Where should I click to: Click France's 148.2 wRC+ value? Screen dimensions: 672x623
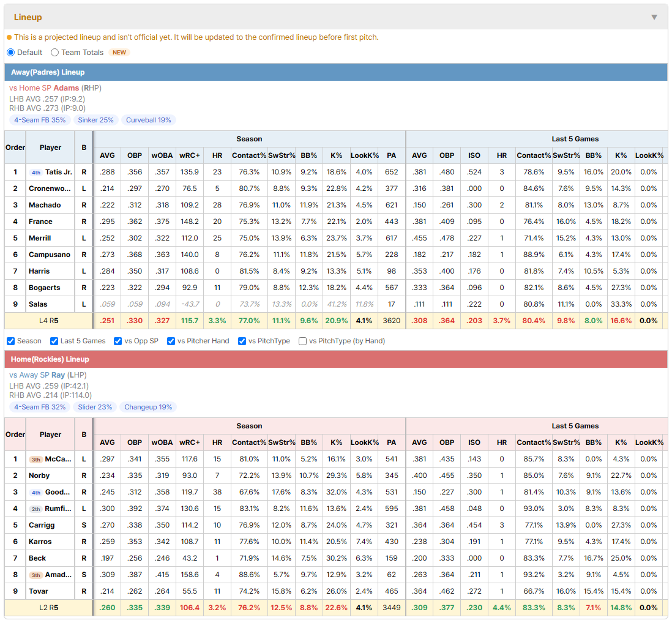(x=190, y=222)
